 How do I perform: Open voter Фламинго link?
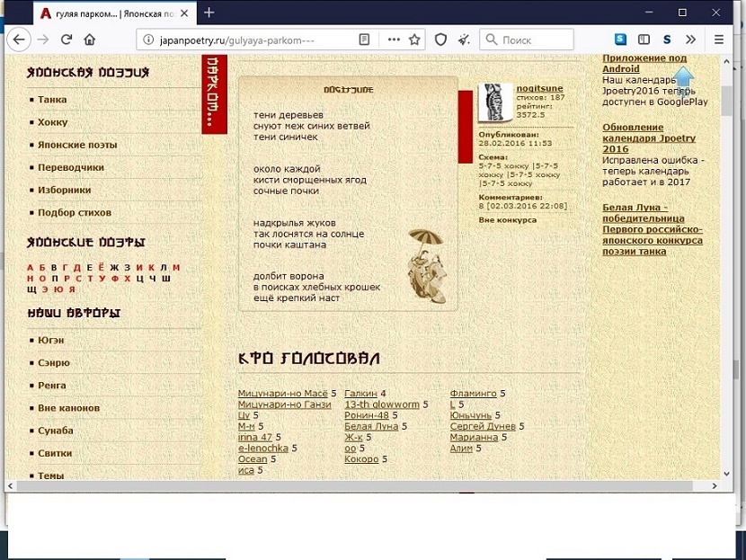tap(474, 394)
